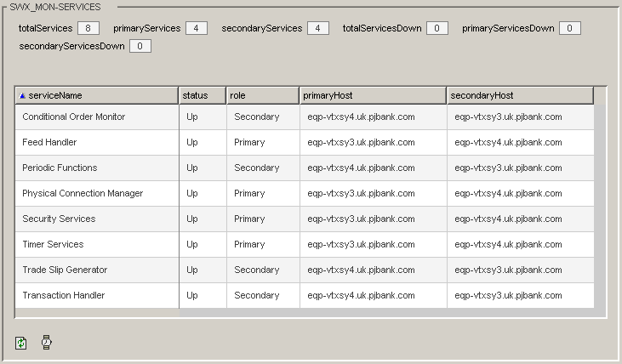The height and width of the screenshot is (364, 622).
Task: Click the serviceName sort arrow
Action: coord(22,96)
